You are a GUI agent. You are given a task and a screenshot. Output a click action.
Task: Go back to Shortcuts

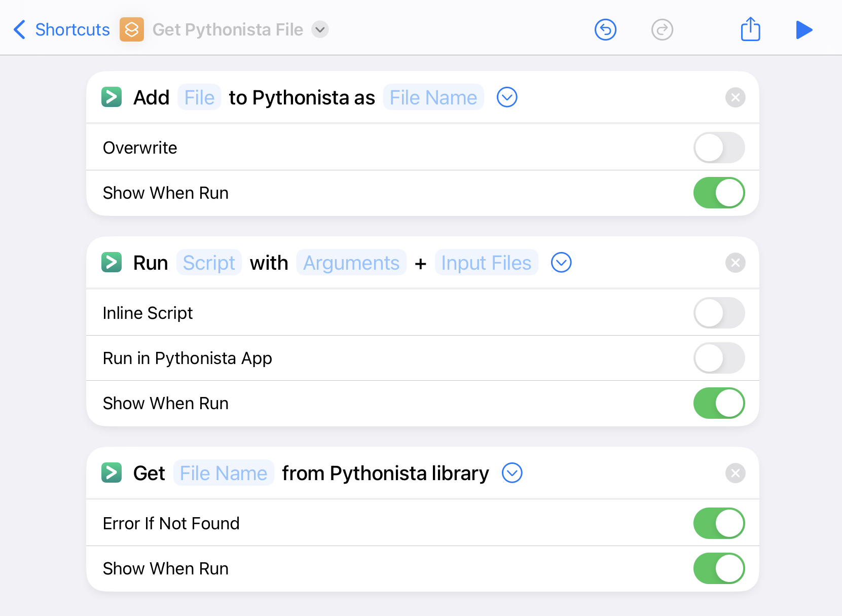pyautogui.click(x=62, y=29)
